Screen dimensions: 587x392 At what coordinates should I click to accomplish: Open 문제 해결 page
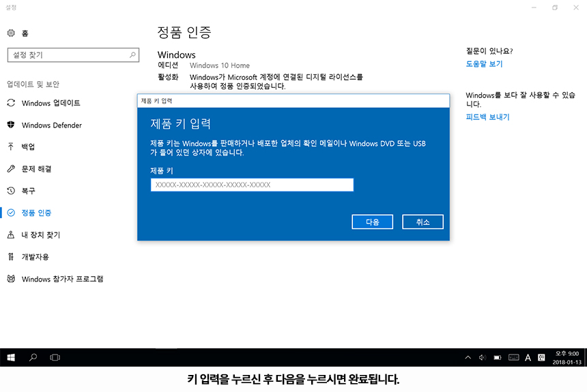tap(36, 168)
